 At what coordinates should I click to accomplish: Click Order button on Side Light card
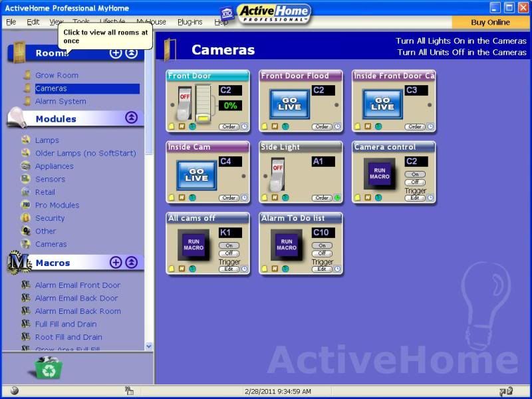[322, 198]
